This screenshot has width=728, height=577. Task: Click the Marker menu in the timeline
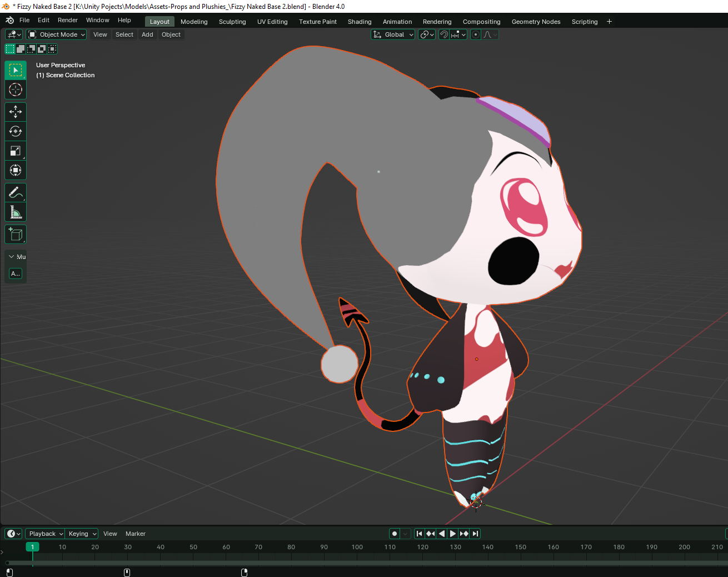coord(135,534)
